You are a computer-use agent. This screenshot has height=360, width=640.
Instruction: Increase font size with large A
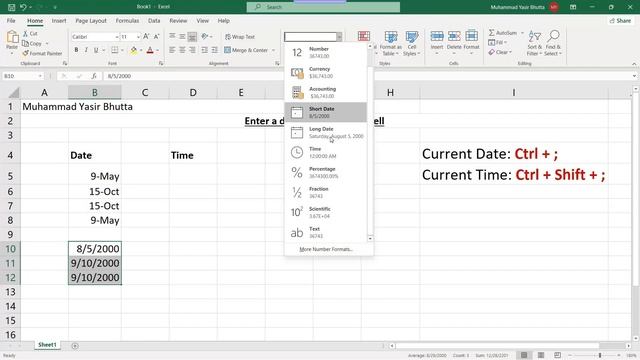[x=146, y=37]
